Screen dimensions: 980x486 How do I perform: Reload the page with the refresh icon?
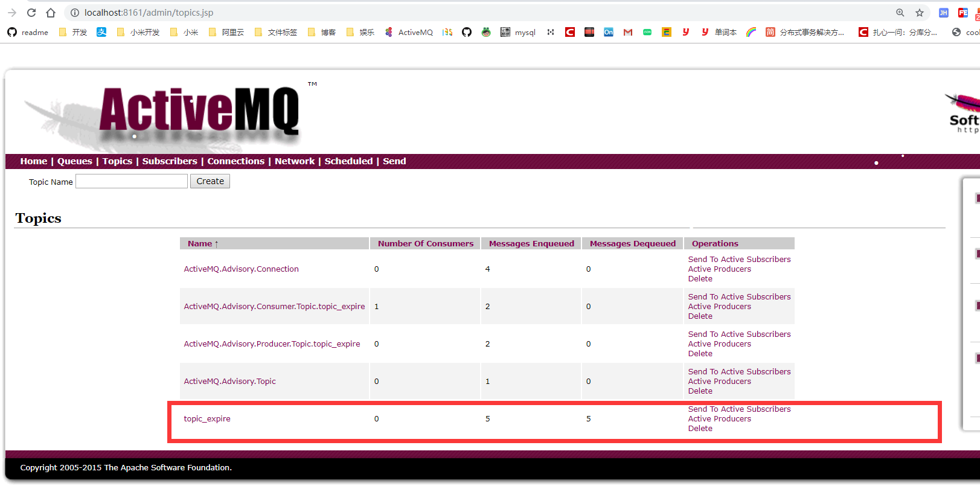click(31, 13)
